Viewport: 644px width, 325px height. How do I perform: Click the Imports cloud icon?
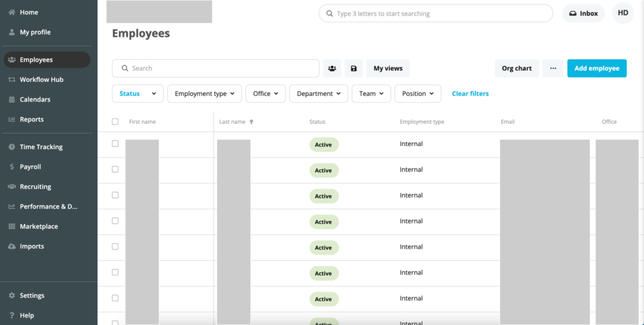click(11, 246)
